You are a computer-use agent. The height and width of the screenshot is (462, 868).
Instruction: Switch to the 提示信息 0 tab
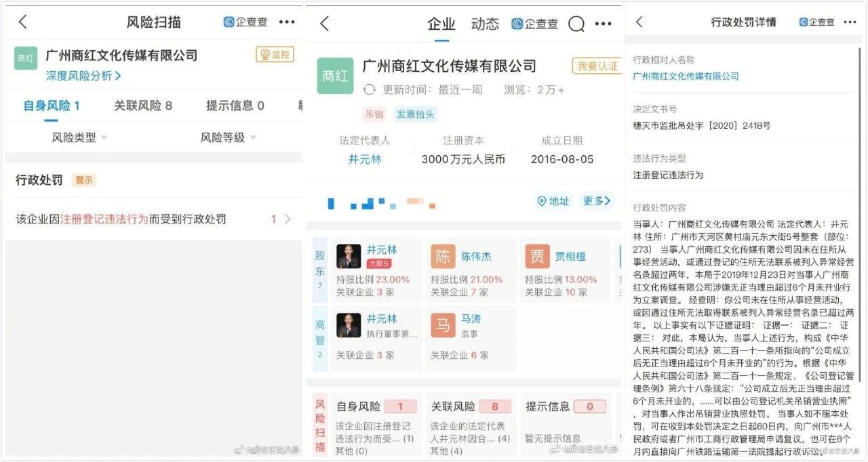(x=235, y=106)
